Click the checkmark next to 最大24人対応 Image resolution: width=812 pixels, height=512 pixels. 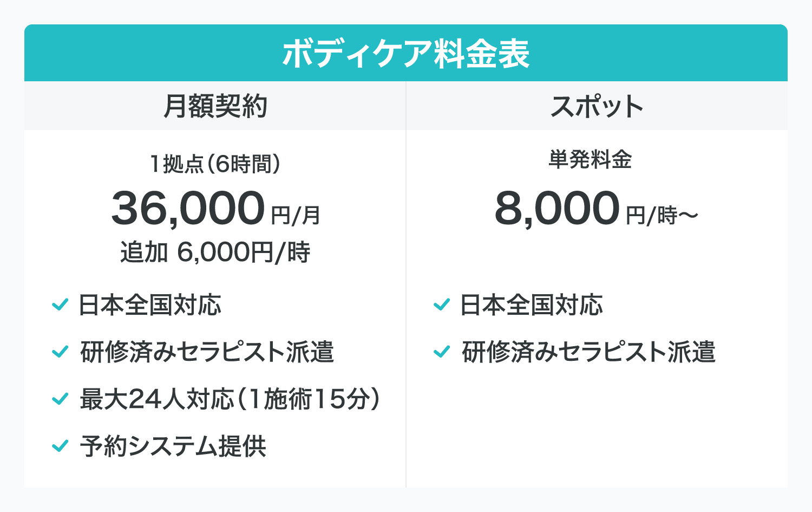pyautogui.click(x=60, y=399)
